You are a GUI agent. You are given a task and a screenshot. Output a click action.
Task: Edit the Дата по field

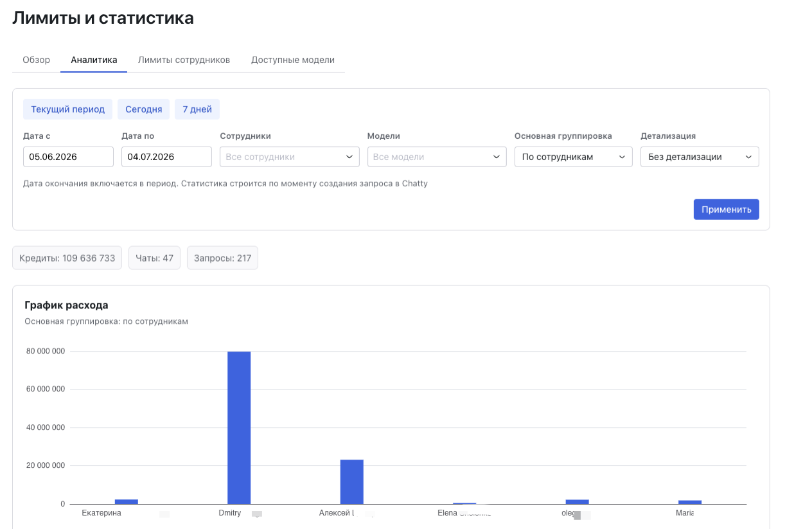coord(166,157)
